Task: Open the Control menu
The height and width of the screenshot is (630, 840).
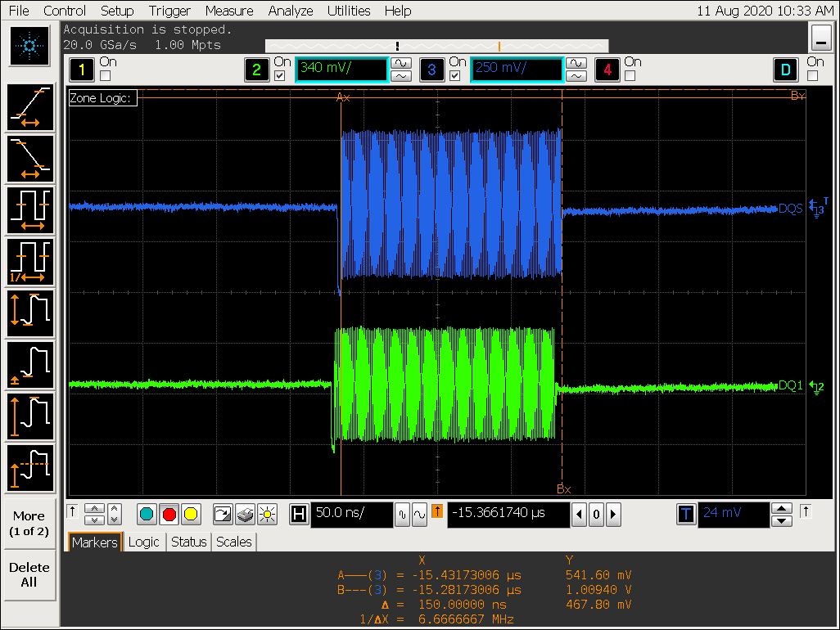Action: point(65,11)
